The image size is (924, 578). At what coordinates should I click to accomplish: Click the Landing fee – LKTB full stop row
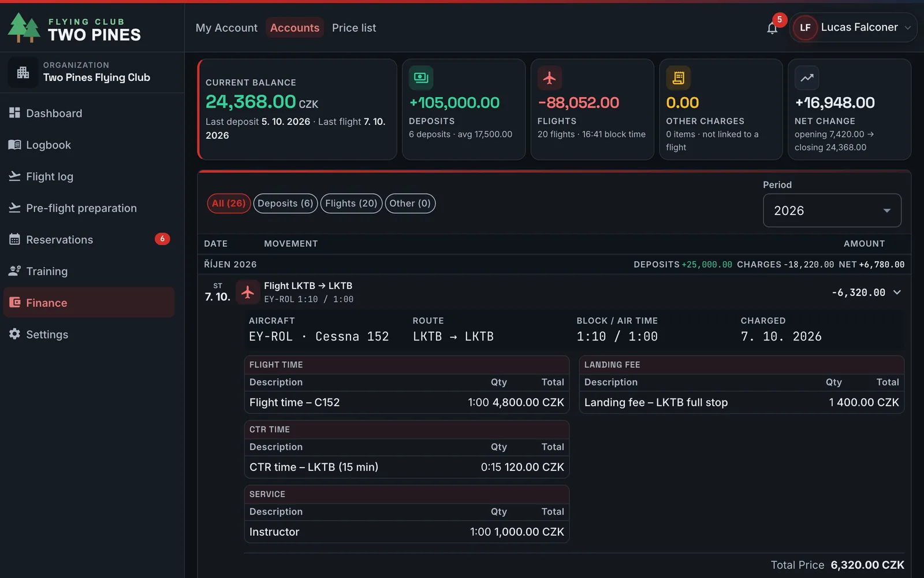pyautogui.click(x=742, y=402)
